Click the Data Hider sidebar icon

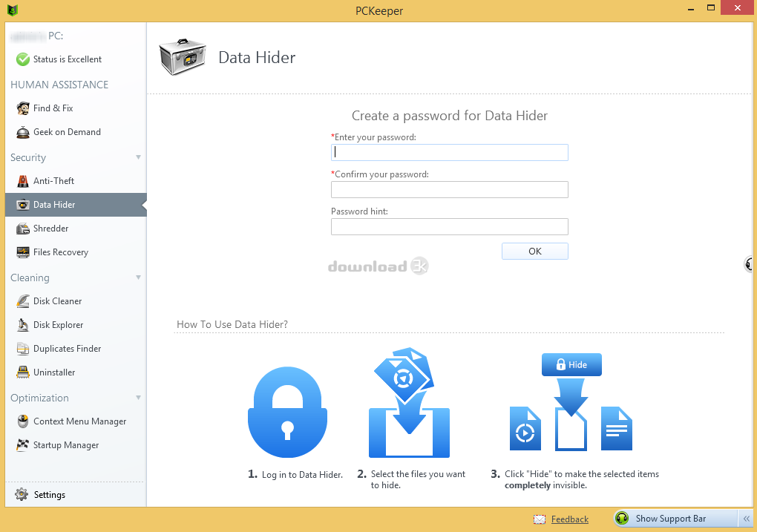click(23, 205)
